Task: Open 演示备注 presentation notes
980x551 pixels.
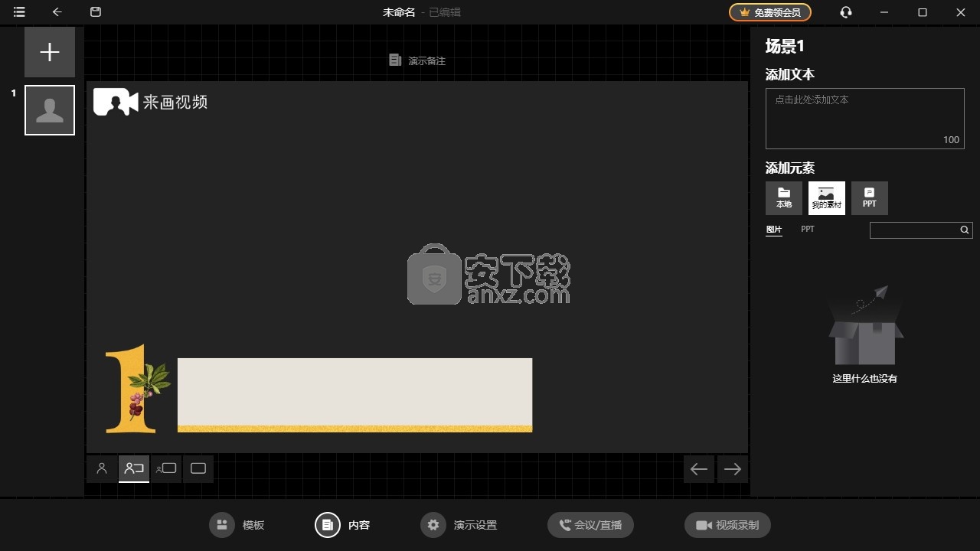Action: [x=417, y=60]
